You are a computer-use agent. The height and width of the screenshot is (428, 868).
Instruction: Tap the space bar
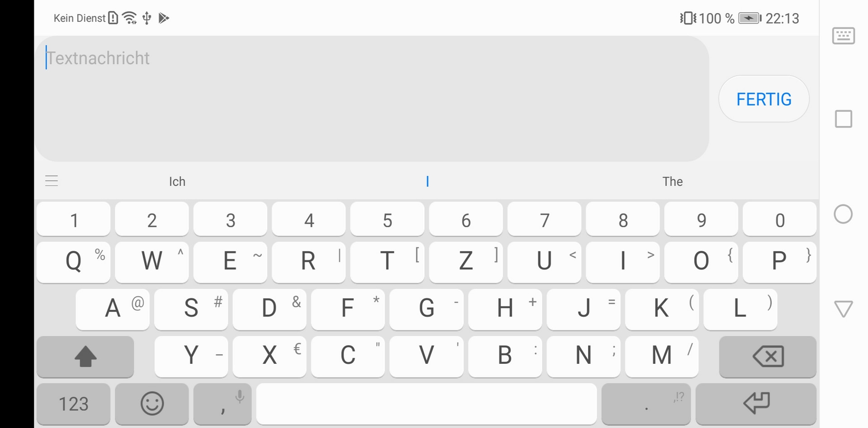(x=426, y=404)
